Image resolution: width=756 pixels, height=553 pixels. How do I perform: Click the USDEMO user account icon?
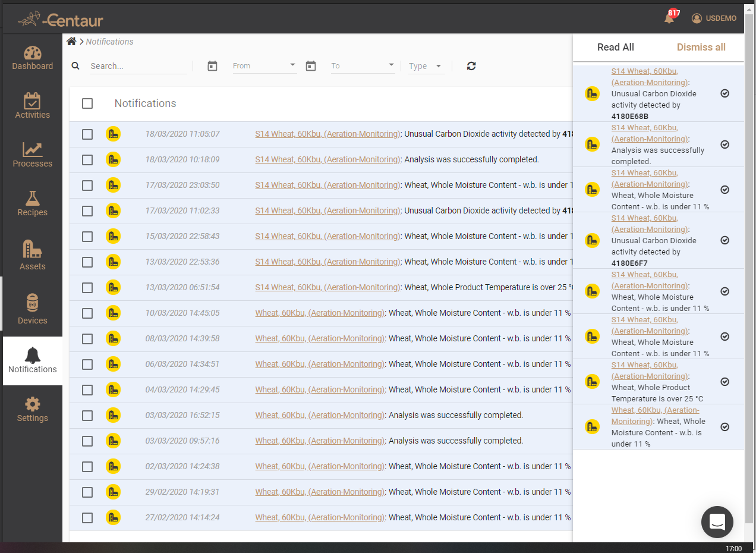point(697,18)
